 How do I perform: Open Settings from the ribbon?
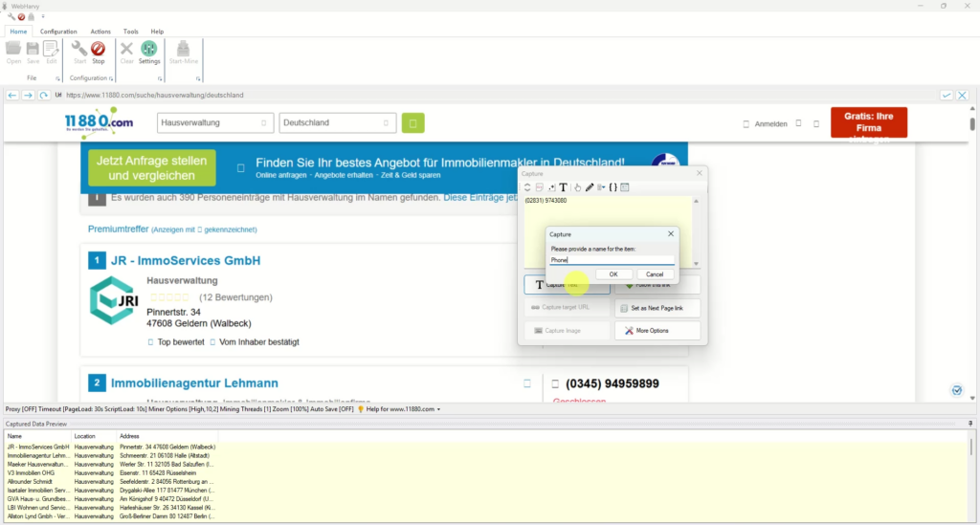click(148, 53)
